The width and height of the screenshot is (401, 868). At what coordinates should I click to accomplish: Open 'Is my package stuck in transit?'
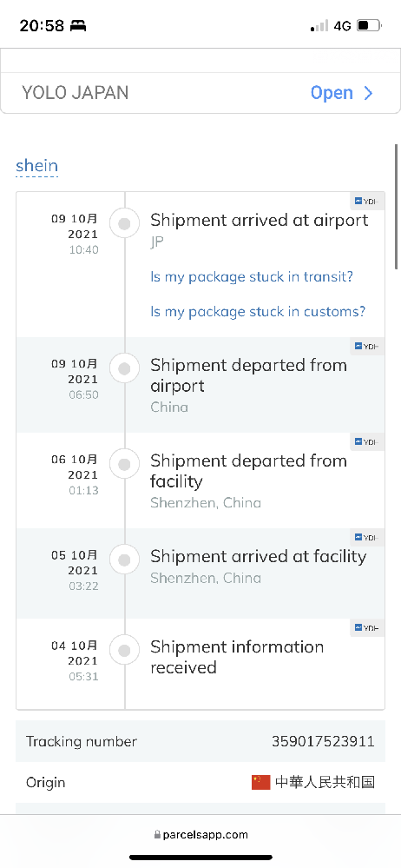[x=252, y=276]
